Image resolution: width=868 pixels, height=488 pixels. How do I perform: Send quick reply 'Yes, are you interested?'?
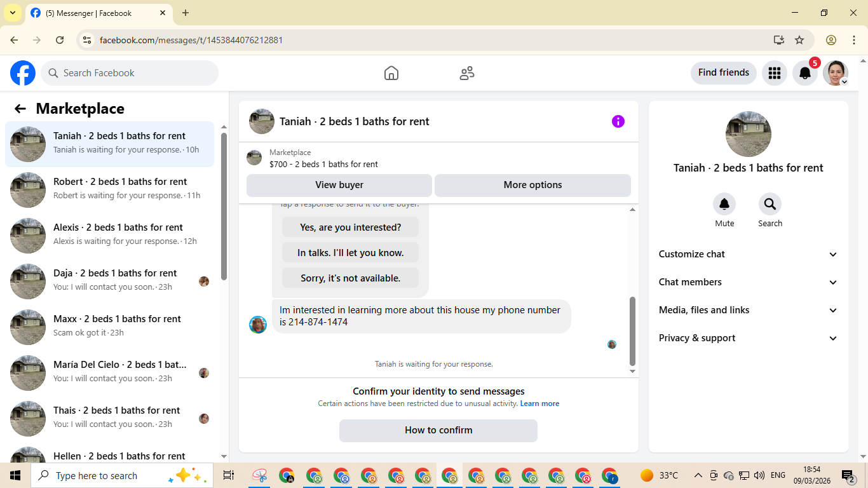coord(350,227)
